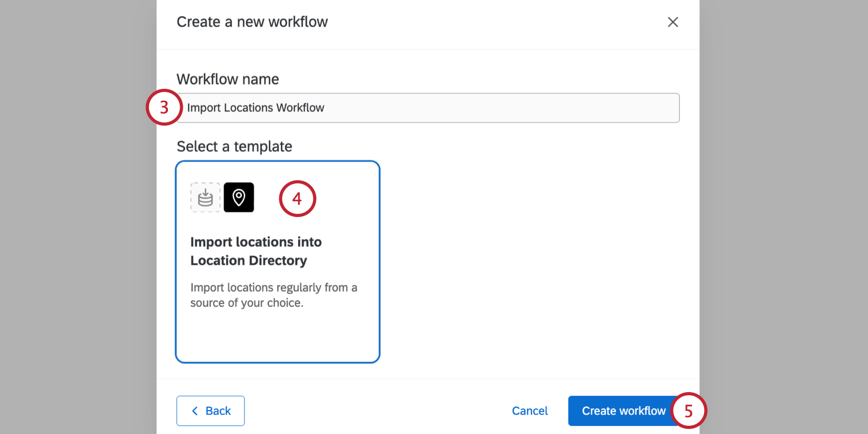The height and width of the screenshot is (434, 868).
Task: Click the Workflow name field label
Action: 228,79
